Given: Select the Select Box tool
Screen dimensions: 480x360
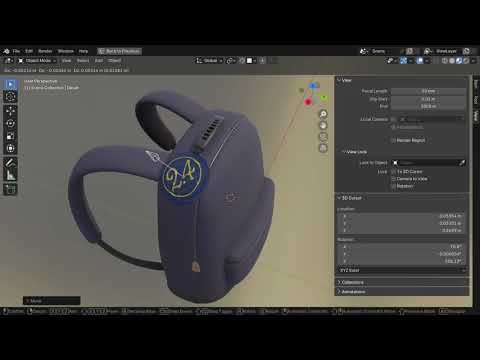Looking at the screenshot, I should coord(10,84).
